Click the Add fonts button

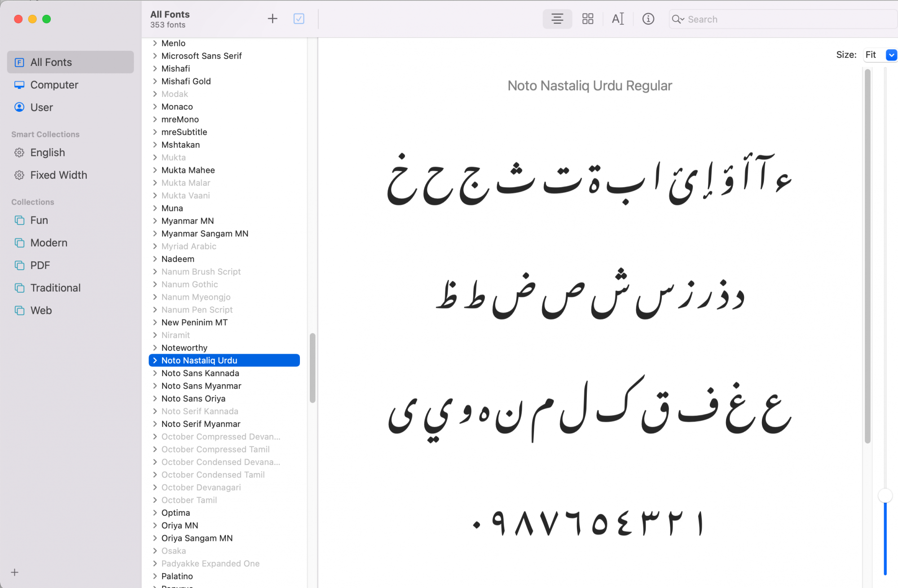click(273, 19)
